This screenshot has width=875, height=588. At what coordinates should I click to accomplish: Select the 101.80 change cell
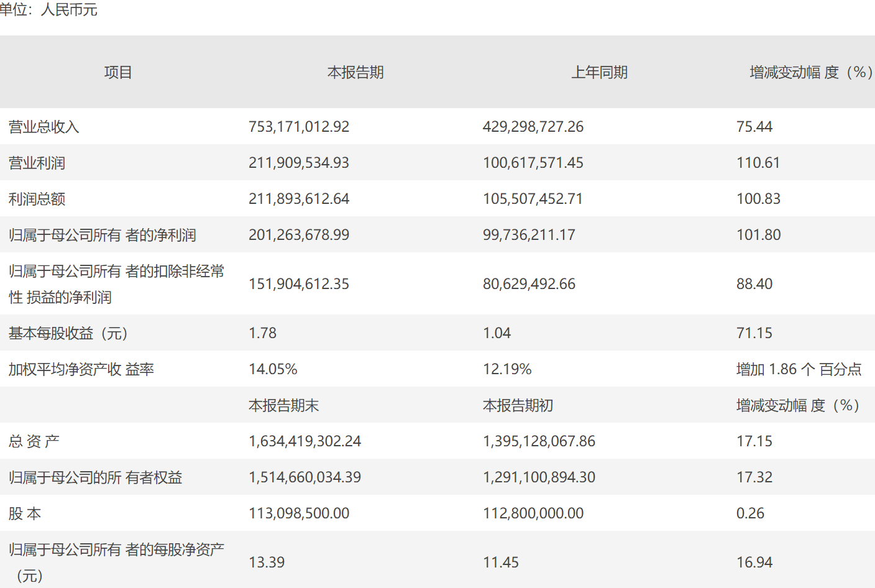[758, 235]
